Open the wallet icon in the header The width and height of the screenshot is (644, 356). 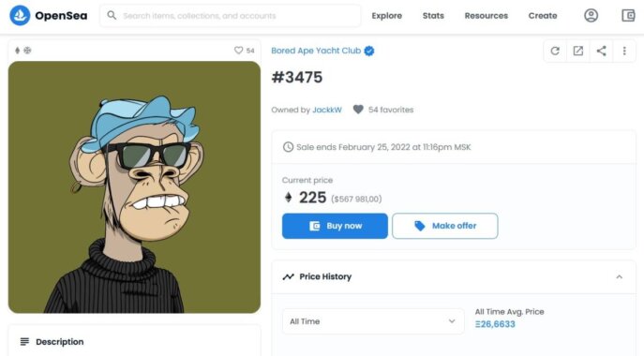point(628,16)
